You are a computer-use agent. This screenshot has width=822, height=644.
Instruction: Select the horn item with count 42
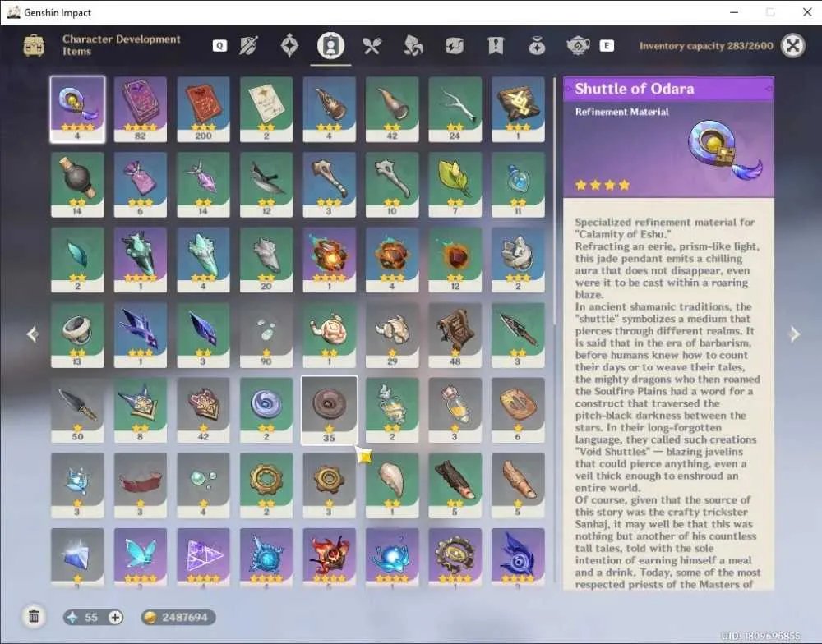click(x=392, y=109)
